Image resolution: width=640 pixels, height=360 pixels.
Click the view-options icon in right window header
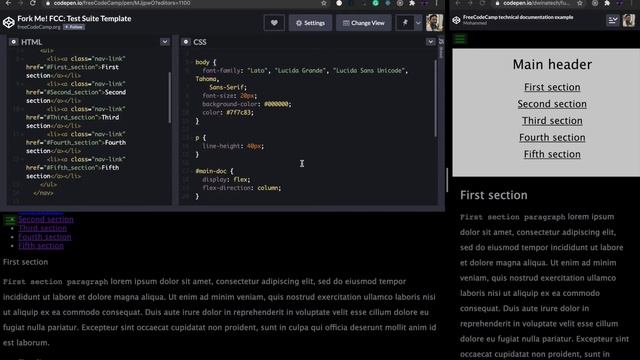pos(613,20)
